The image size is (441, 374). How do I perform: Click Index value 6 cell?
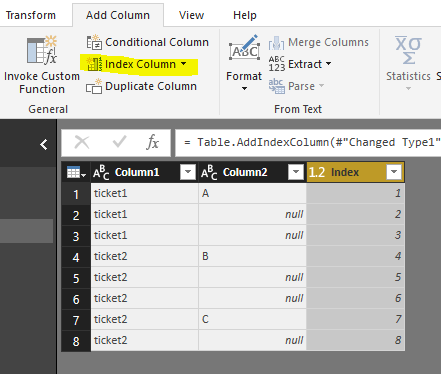click(x=355, y=298)
